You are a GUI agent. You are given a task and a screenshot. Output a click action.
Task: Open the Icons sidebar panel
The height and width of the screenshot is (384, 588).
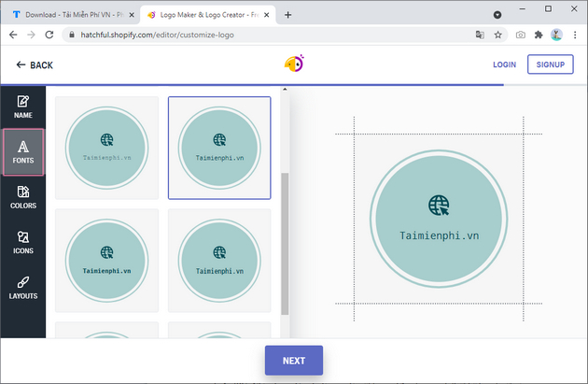pos(23,242)
